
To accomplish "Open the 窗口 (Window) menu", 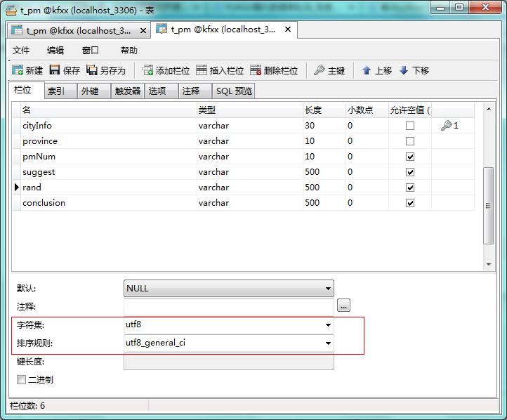I will 90,51.
